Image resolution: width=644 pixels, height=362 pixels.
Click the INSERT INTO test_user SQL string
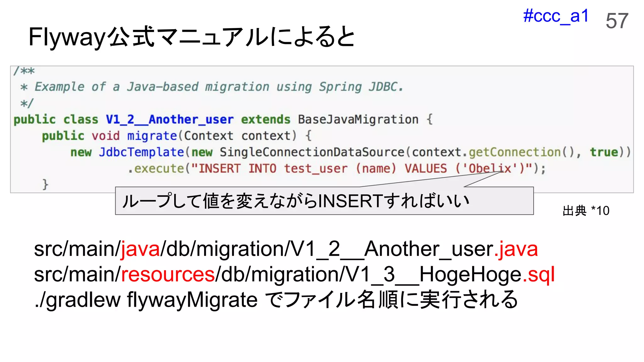click(362, 168)
